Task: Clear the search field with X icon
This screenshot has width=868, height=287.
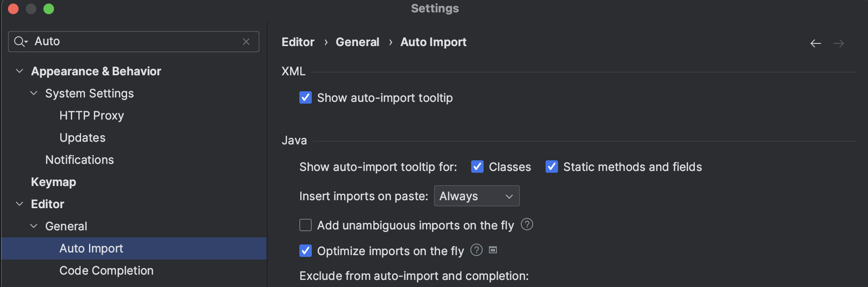Action: click(x=246, y=42)
